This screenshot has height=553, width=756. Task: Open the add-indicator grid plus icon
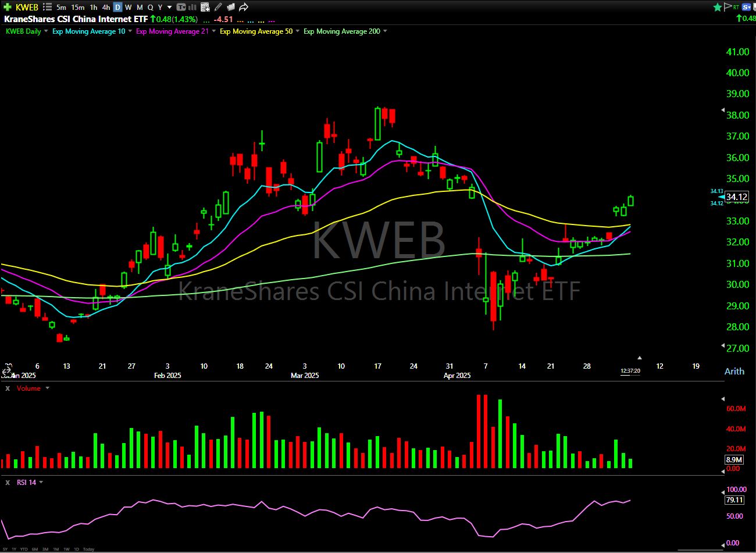coord(205,7)
